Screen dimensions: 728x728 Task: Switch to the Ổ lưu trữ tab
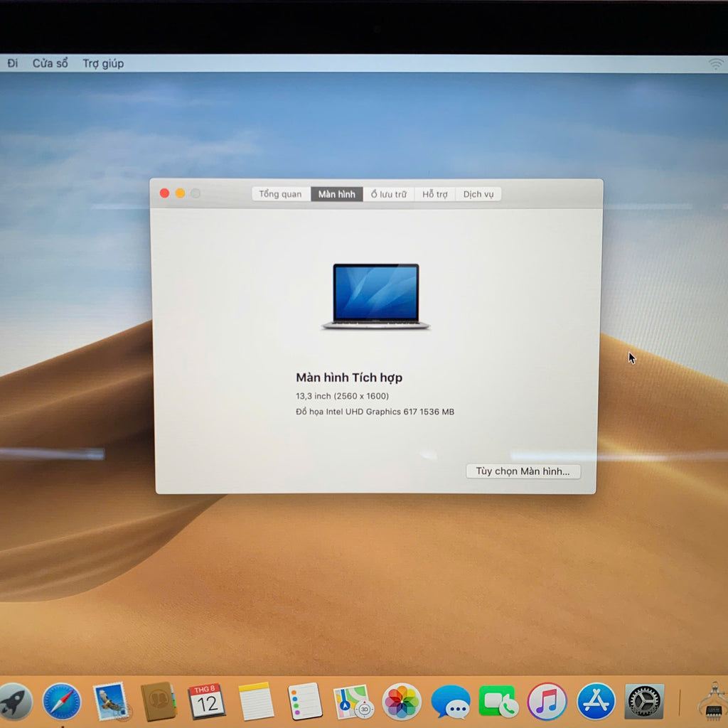[389, 194]
